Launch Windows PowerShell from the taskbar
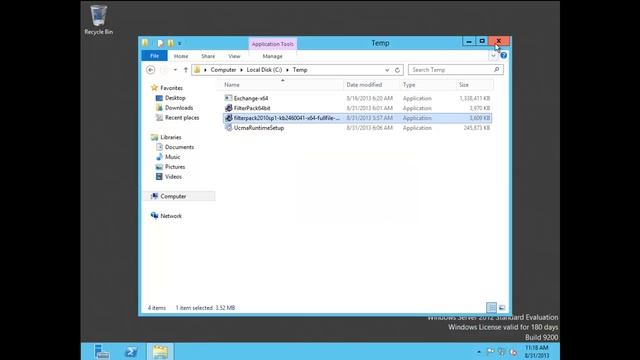 pos(131,352)
